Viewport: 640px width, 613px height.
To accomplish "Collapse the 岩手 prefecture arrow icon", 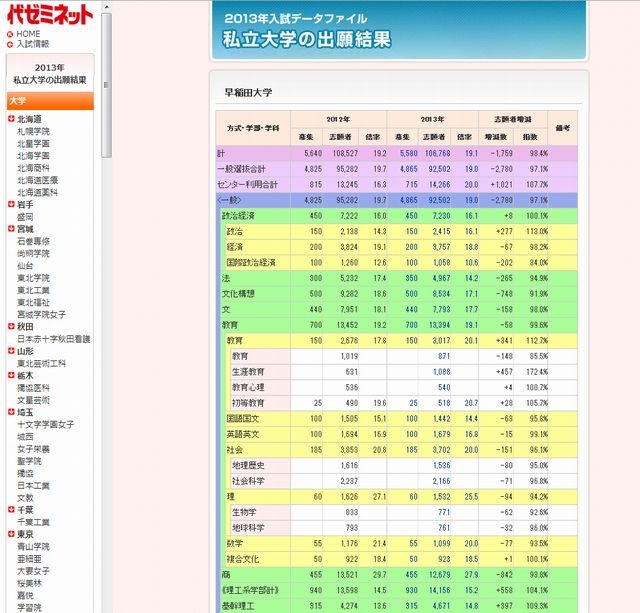I will click(x=11, y=204).
